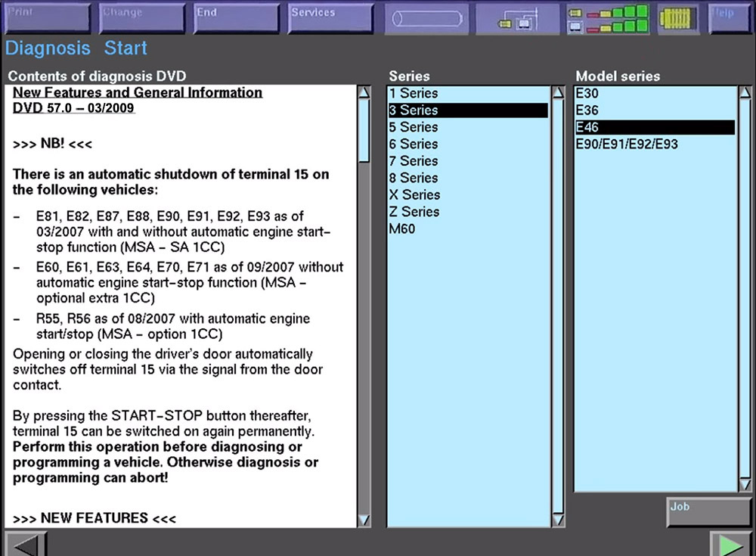Open the Help button
756x556 pixels.
(730, 18)
